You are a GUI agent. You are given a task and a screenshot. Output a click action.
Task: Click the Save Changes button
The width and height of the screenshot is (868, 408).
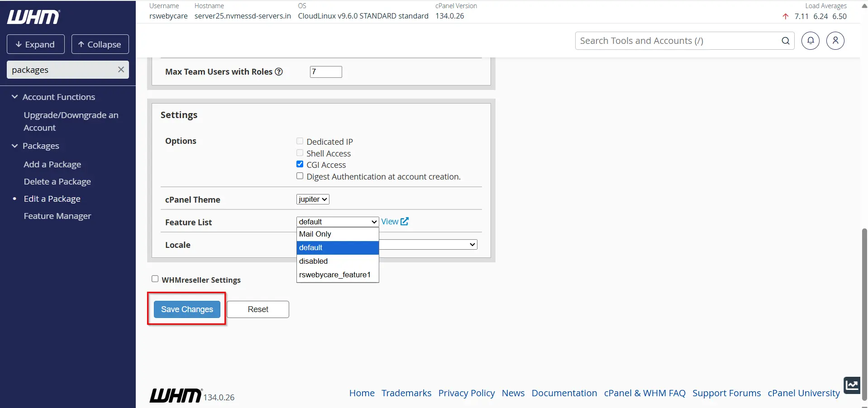pos(187,309)
